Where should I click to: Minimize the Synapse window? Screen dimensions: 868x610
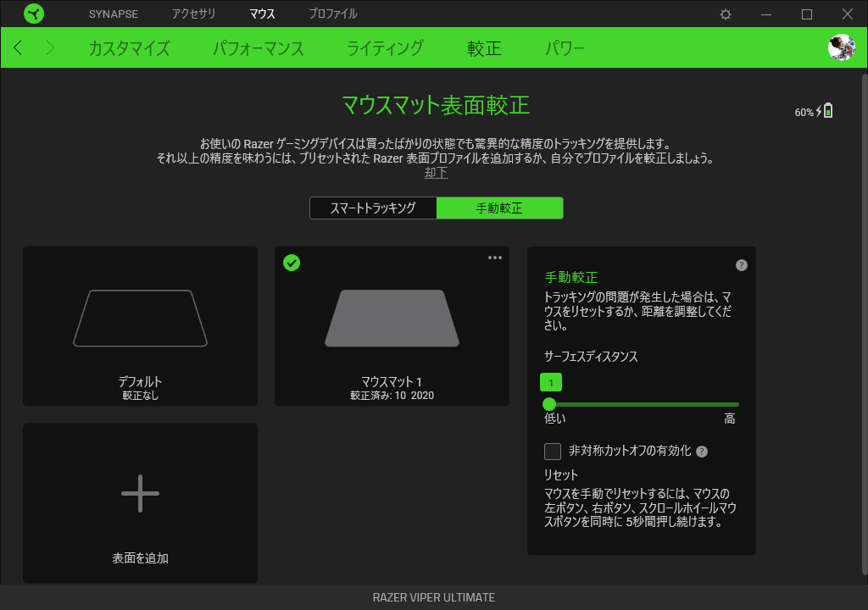click(x=766, y=14)
